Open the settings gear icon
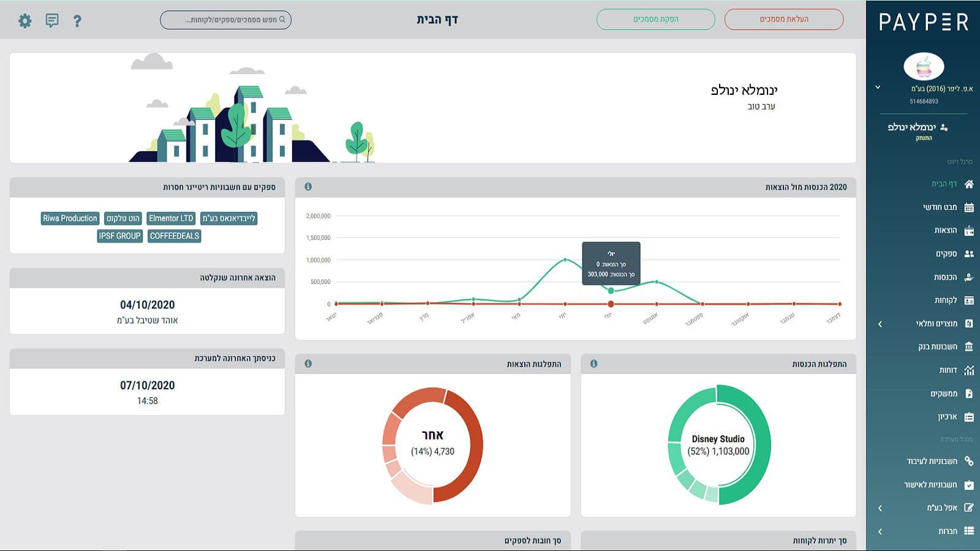This screenshot has height=551, width=980. click(24, 21)
